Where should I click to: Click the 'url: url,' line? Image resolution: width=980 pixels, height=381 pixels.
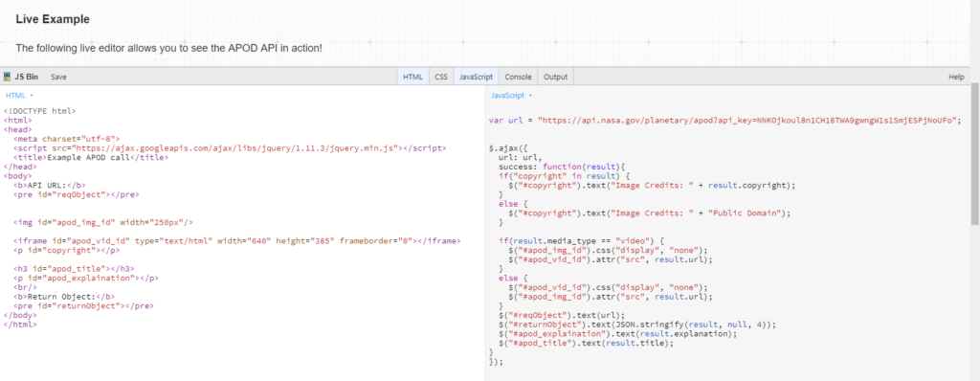point(520,158)
